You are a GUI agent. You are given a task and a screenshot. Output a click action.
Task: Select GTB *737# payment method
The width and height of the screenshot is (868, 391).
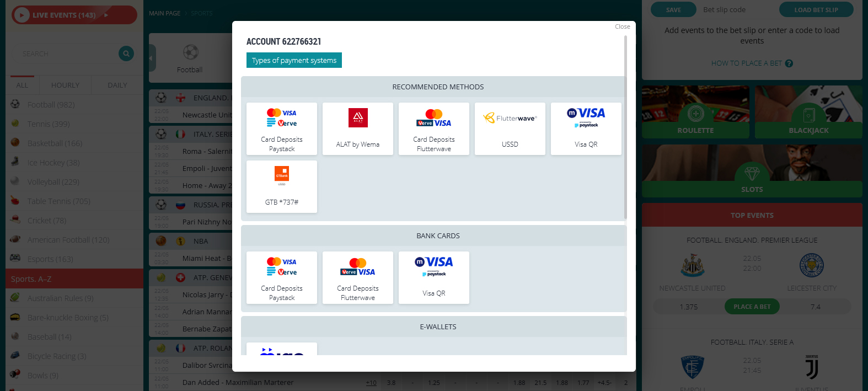[x=282, y=186]
